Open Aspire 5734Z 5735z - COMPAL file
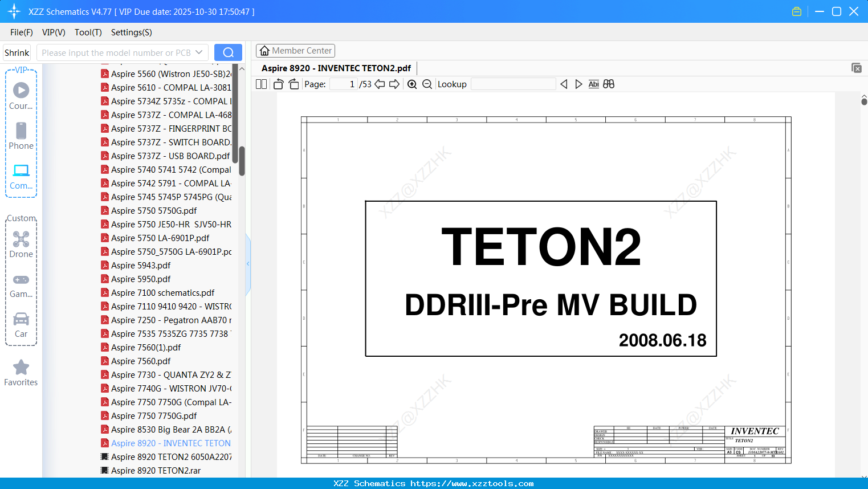Image resolution: width=868 pixels, height=489 pixels. pos(166,101)
